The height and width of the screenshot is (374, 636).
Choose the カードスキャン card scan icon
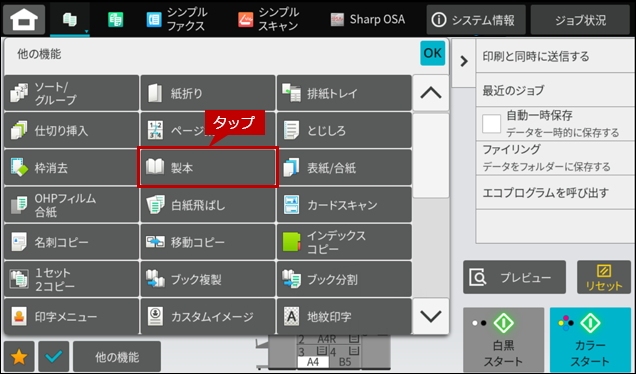(x=291, y=205)
